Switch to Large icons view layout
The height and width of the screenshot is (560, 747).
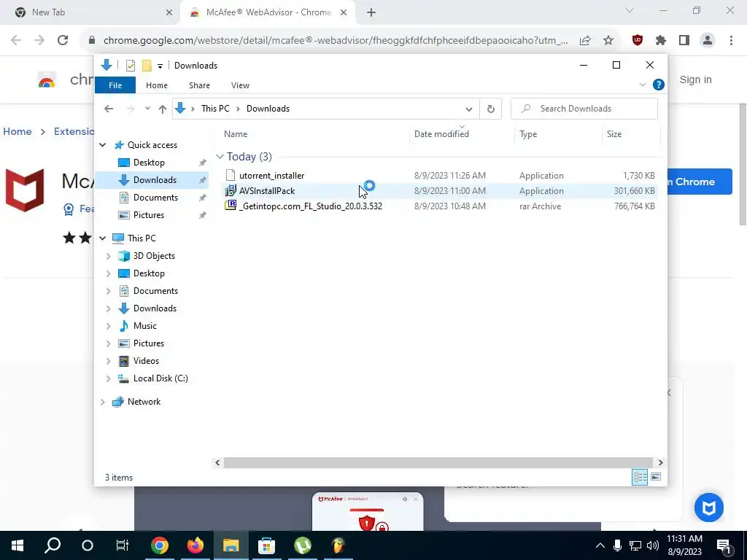(x=656, y=477)
